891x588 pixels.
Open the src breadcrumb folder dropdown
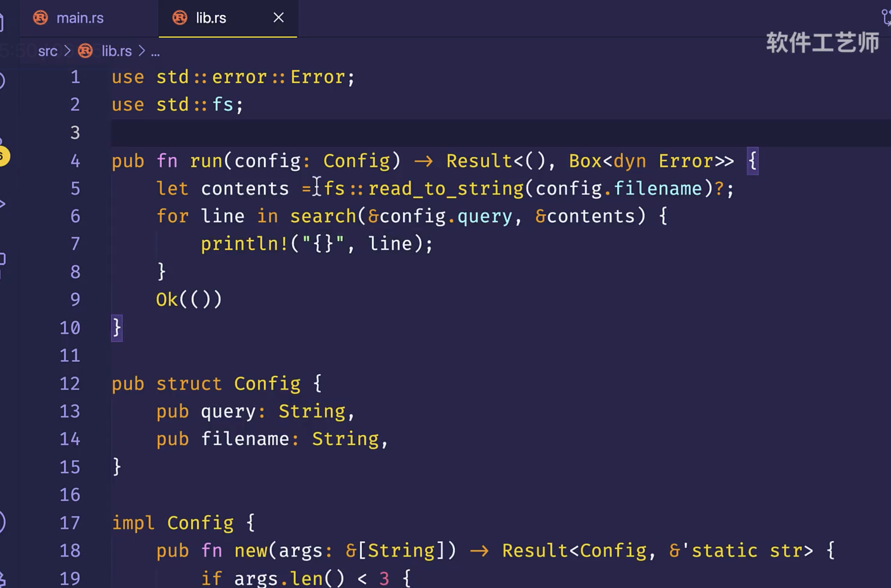(x=48, y=51)
